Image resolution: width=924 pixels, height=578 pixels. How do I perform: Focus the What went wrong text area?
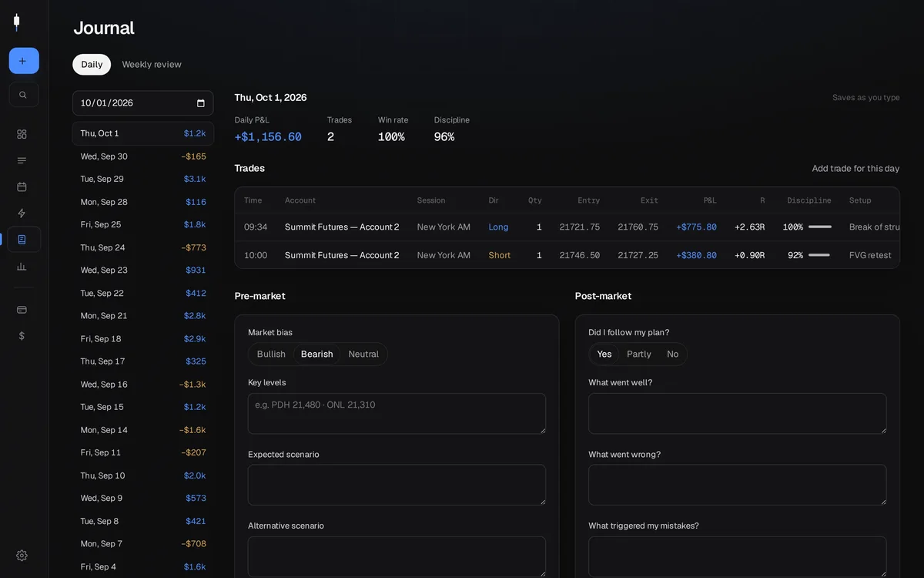coord(738,485)
